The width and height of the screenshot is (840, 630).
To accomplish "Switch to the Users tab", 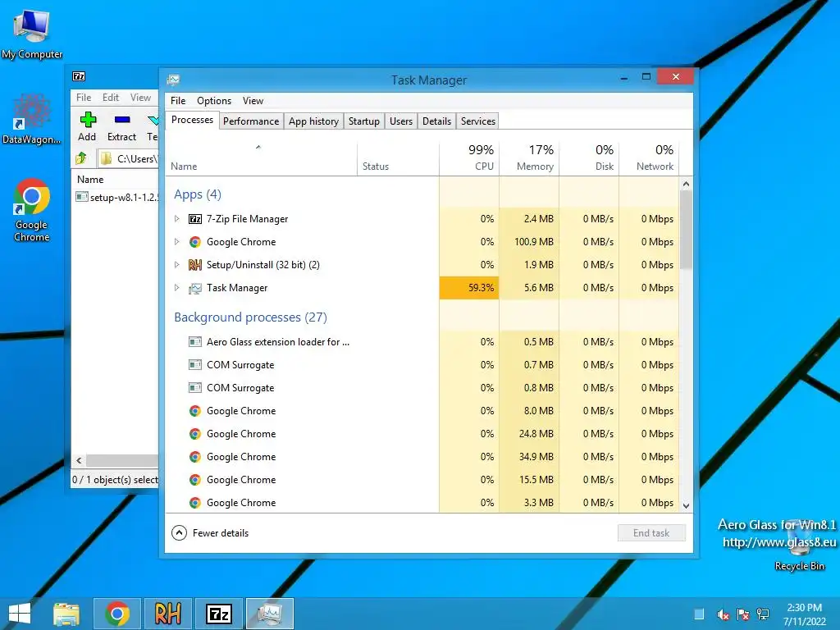I will (400, 121).
